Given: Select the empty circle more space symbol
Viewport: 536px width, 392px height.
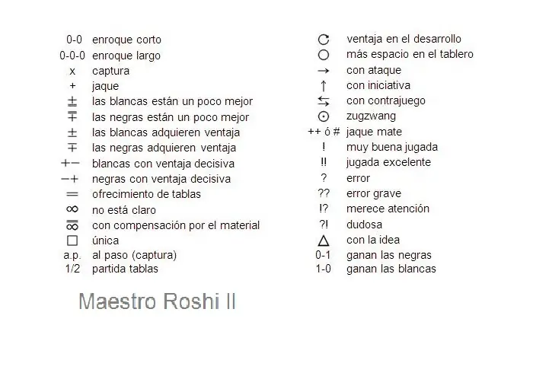Looking at the screenshot, I should pos(324,55).
